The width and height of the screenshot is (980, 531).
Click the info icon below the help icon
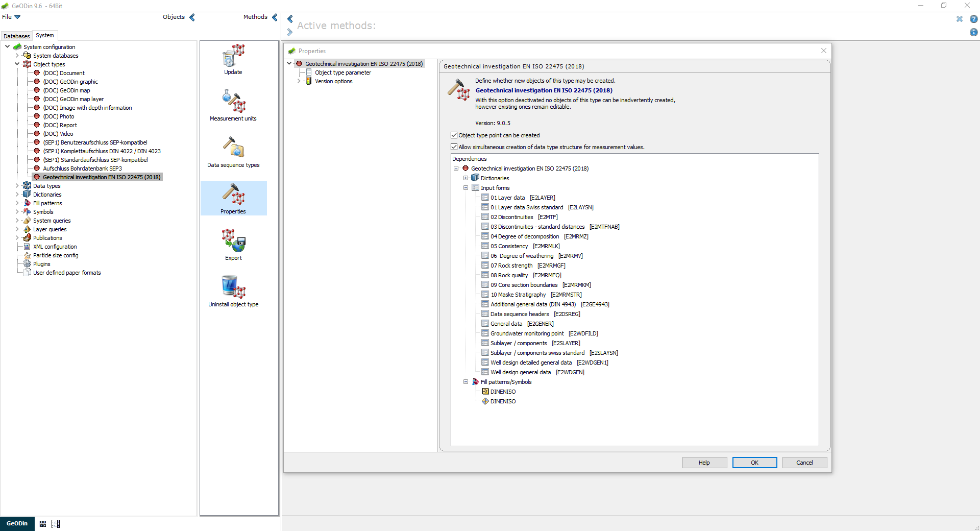tap(974, 32)
